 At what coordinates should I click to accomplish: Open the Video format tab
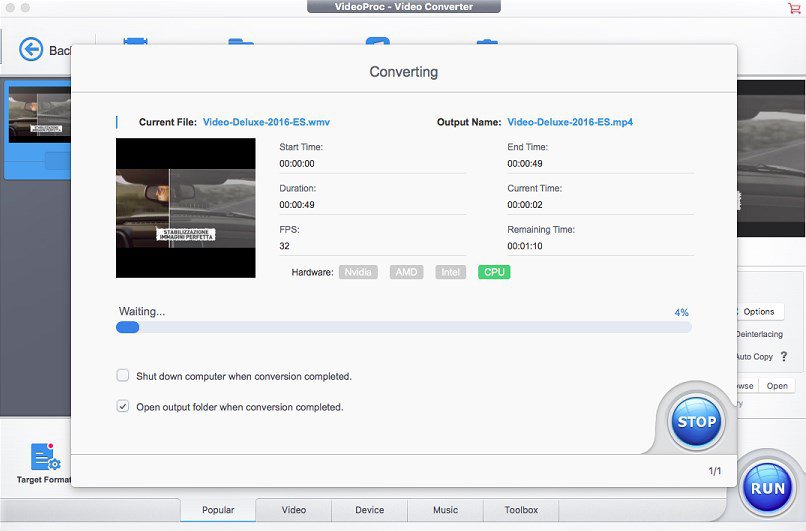point(294,510)
